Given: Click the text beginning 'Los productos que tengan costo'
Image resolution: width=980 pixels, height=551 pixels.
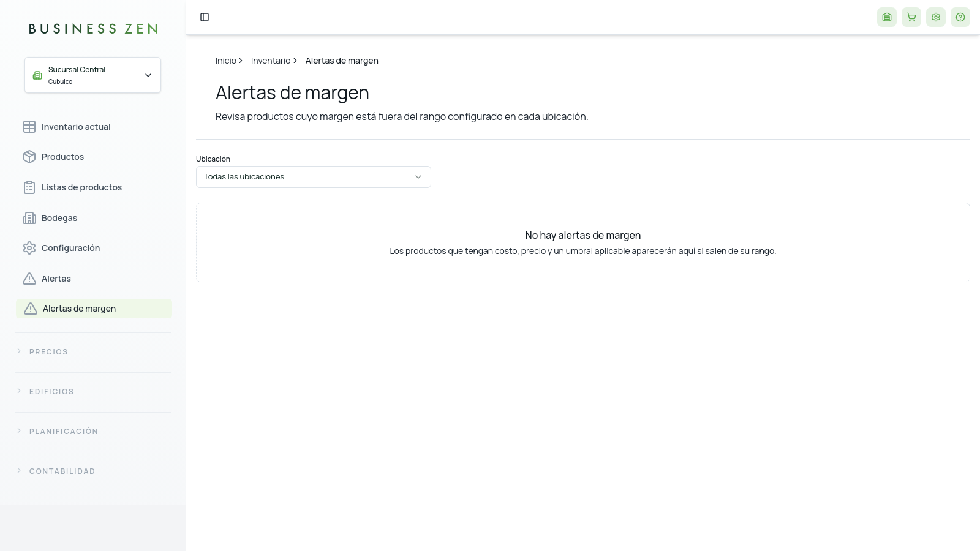Looking at the screenshot, I should 583,251.
